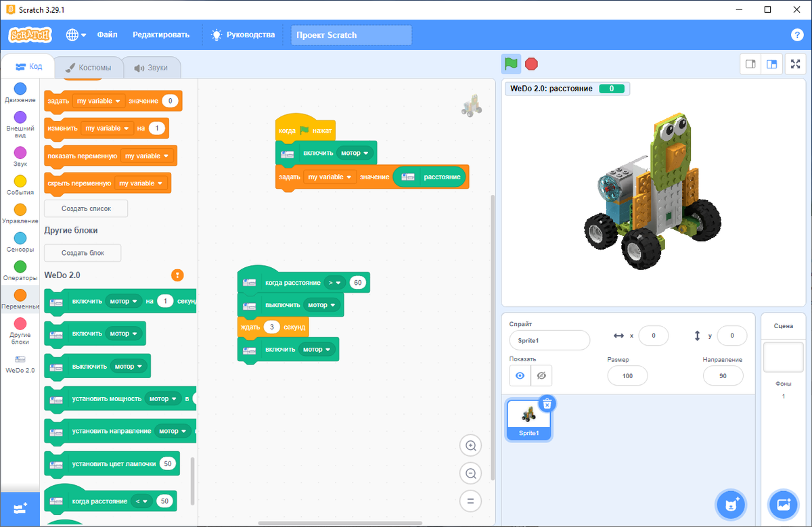This screenshot has width=812, height=527.
Task: Switch to the Звуки tab
Action: coord(151,68)
